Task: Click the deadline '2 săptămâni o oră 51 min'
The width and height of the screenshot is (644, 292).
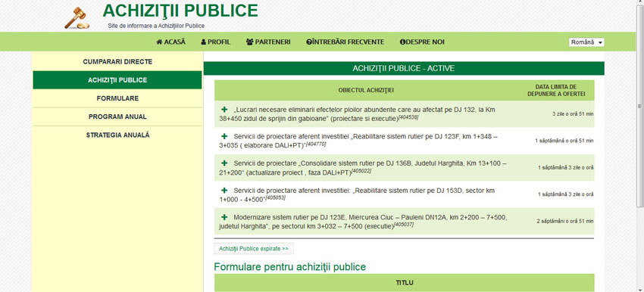Action: pos(564,222)
